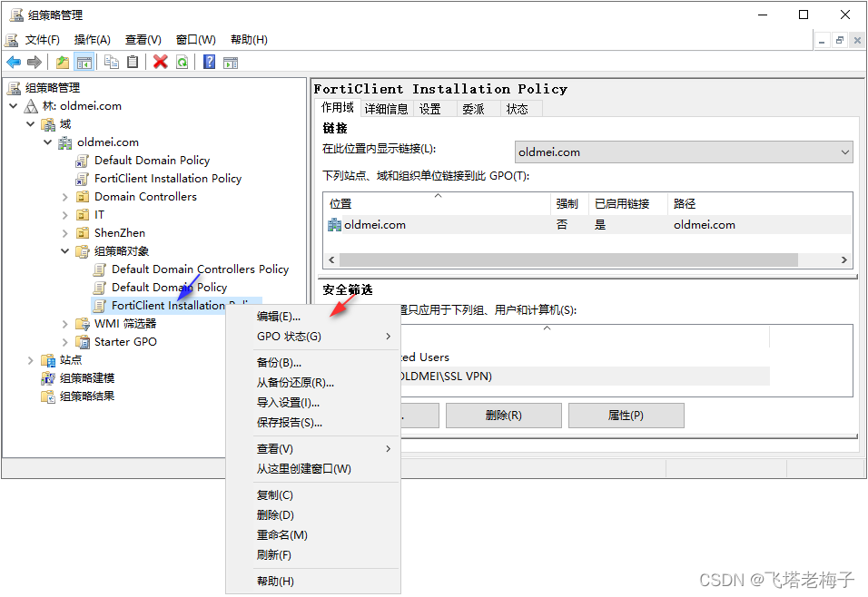Click the Starter GPO folder icon
868x597 pixels.
pyautogui.click(x=82, y=342)
